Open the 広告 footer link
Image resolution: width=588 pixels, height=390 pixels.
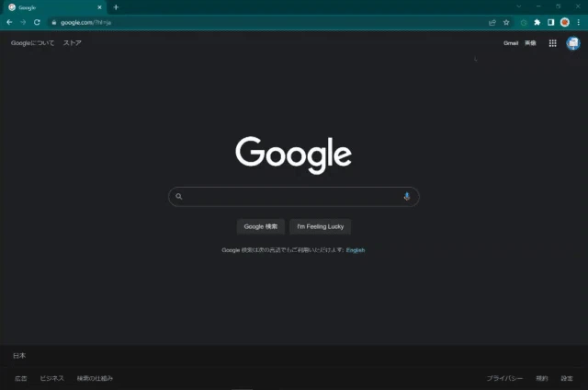[20, 378]
